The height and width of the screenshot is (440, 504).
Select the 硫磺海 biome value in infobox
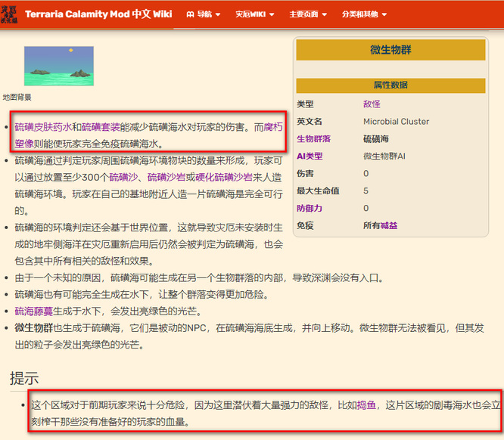pos(376,139)
